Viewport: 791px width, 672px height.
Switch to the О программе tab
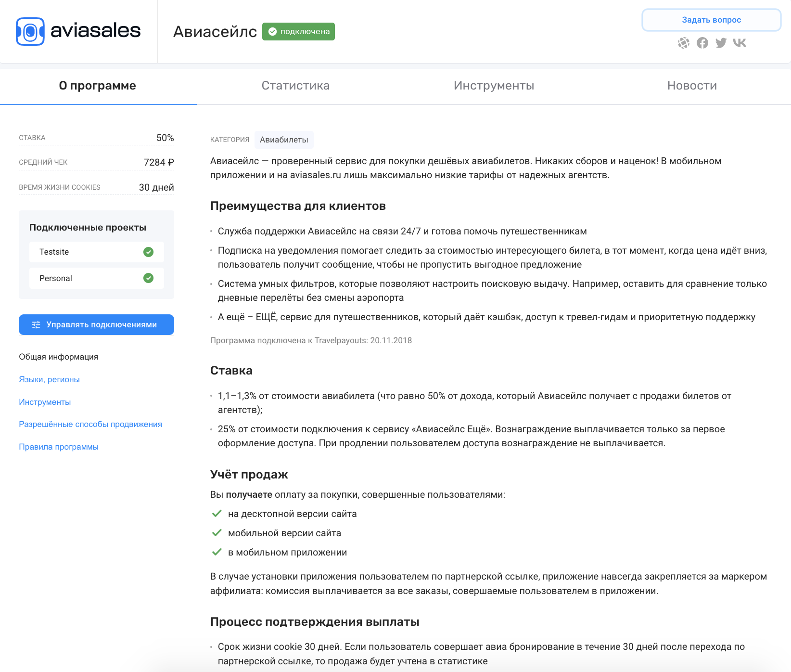point(98,86)
